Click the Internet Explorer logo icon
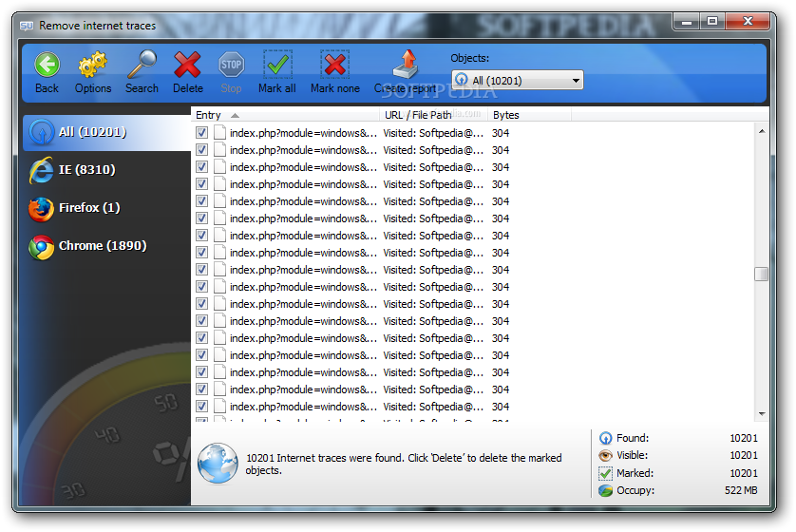The height and width of the screenshot is (532, 796). (x=41, y=170)
